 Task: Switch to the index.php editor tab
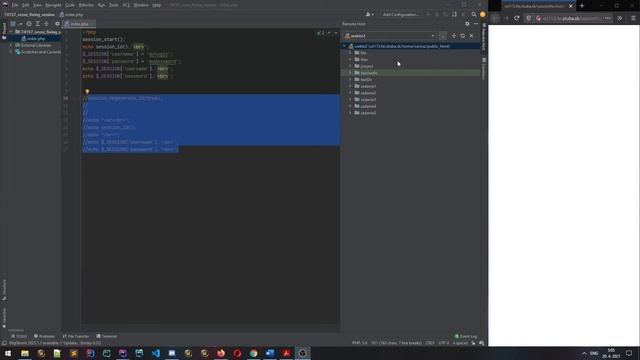(79, 24)
